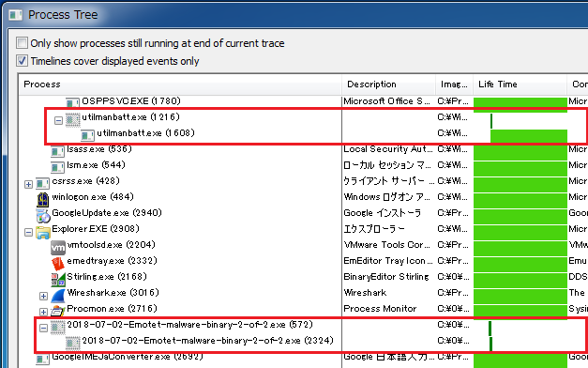The height and width of the screenshot is (368, 588).
Task: Expand the Procmon.exe (2716) node
Action: coord(43,312)
